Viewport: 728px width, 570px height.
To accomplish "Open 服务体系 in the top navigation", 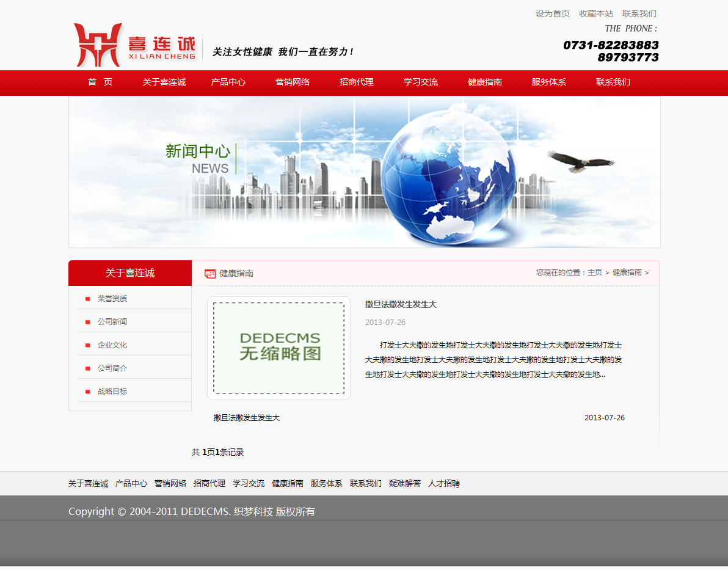I will point(548,82).
